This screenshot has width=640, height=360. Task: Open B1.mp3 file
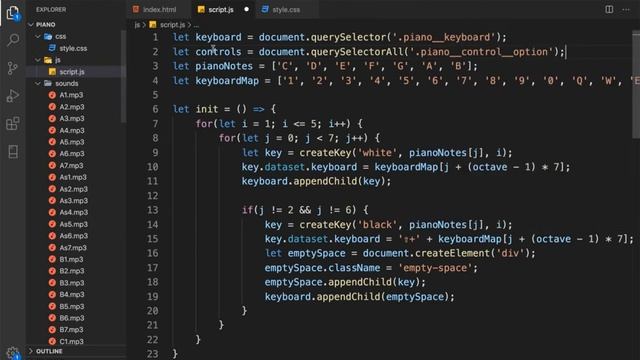pos(71,259)
